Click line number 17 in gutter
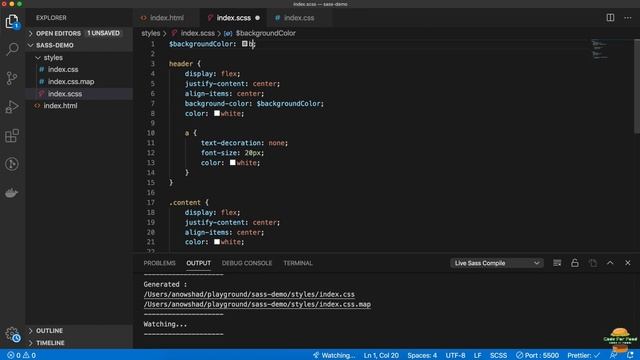The image size is (640, 360). point(151,202)
